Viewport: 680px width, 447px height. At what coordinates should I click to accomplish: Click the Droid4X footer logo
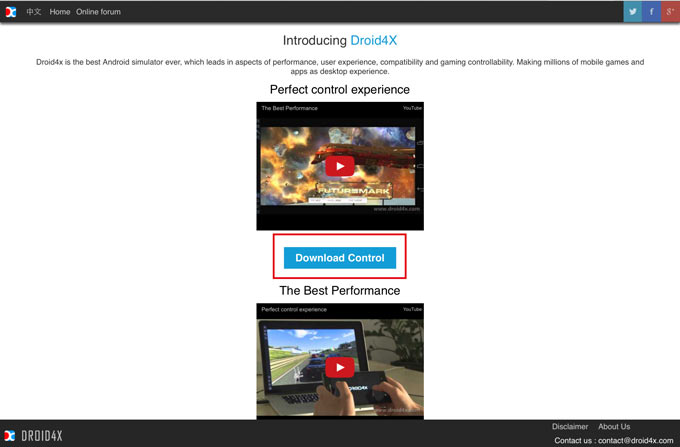pos(33,436)
